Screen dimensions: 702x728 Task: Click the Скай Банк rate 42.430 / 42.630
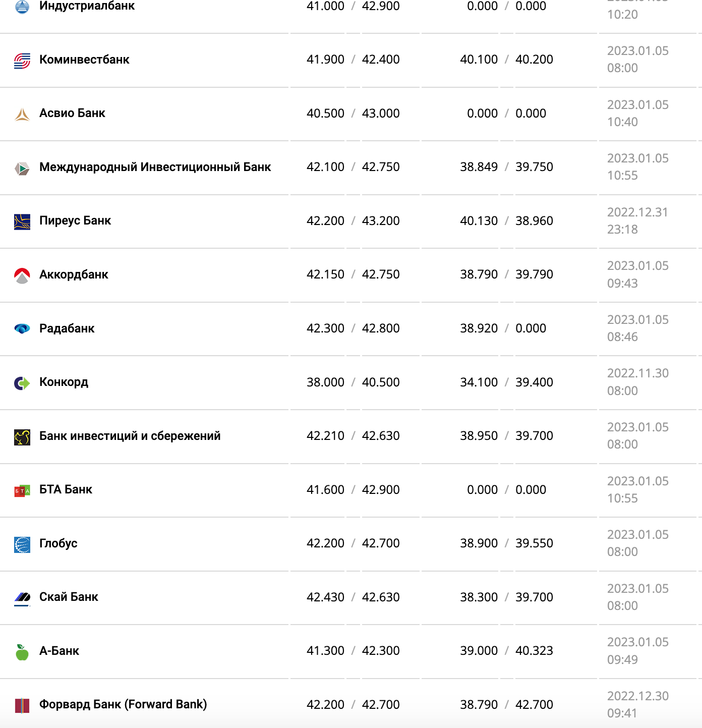(353, 597)
